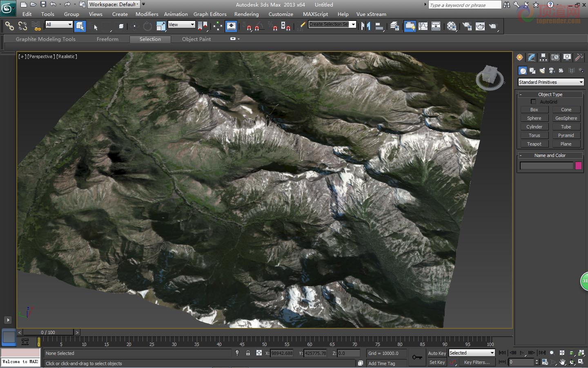Open the Layer Manager

click(x=394, y=26)
